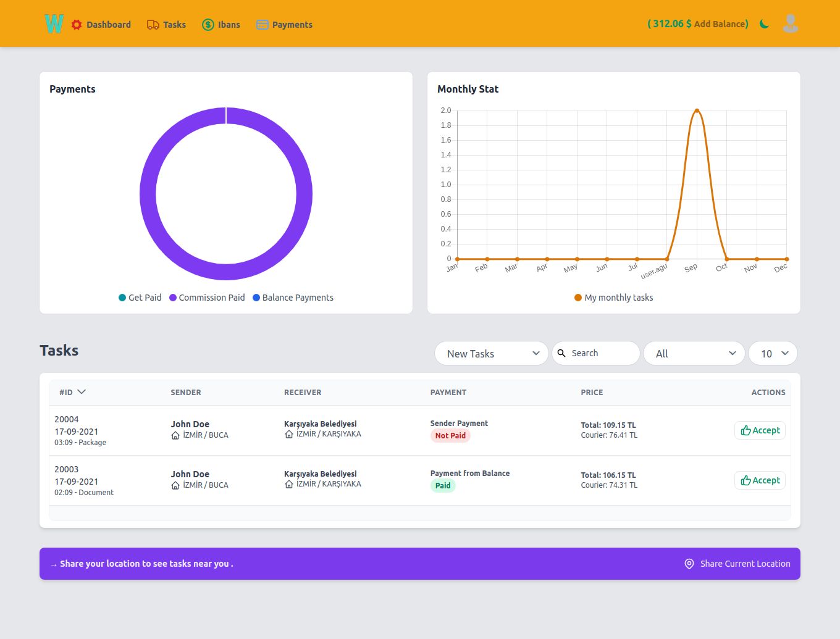Image resolution: width=840 pixels, height=639 pixels.
Task: Click the green W logo
Action: coord(54,24)
